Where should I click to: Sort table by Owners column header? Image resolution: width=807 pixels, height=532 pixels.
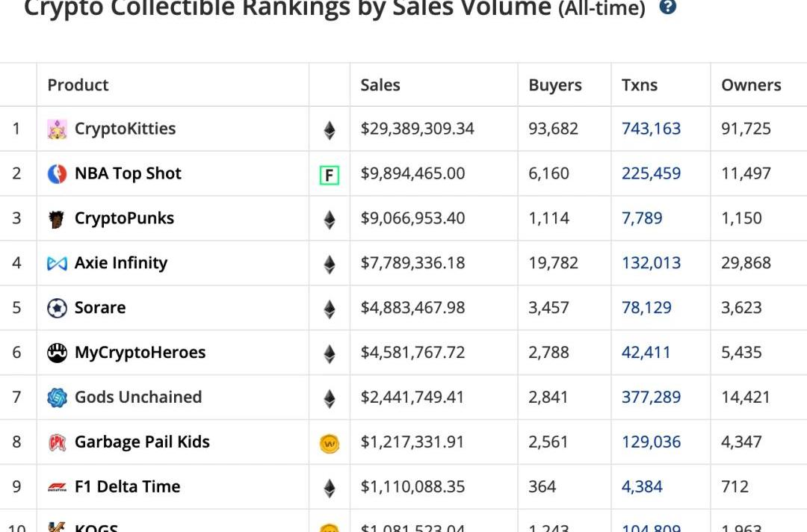(x=751, y=85)
